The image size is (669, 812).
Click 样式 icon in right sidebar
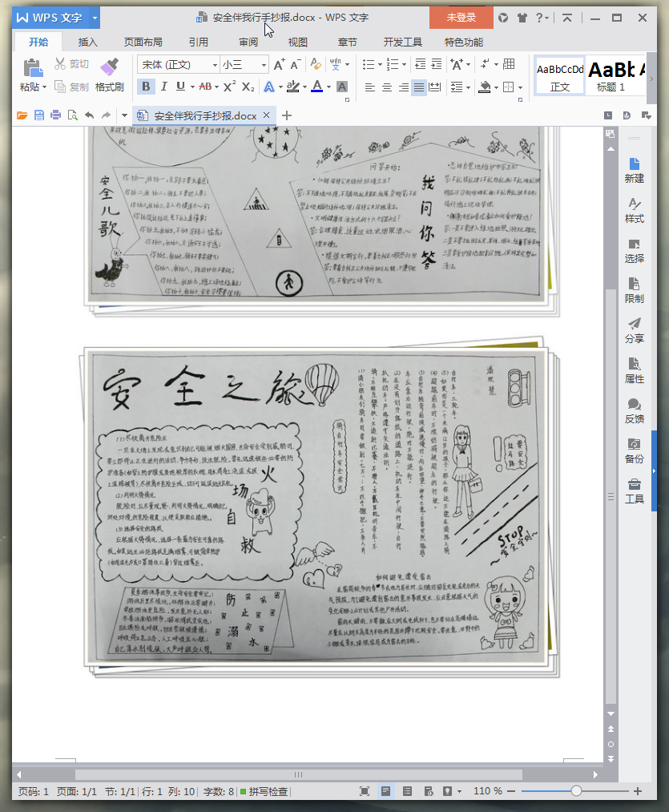coord(635,211)
